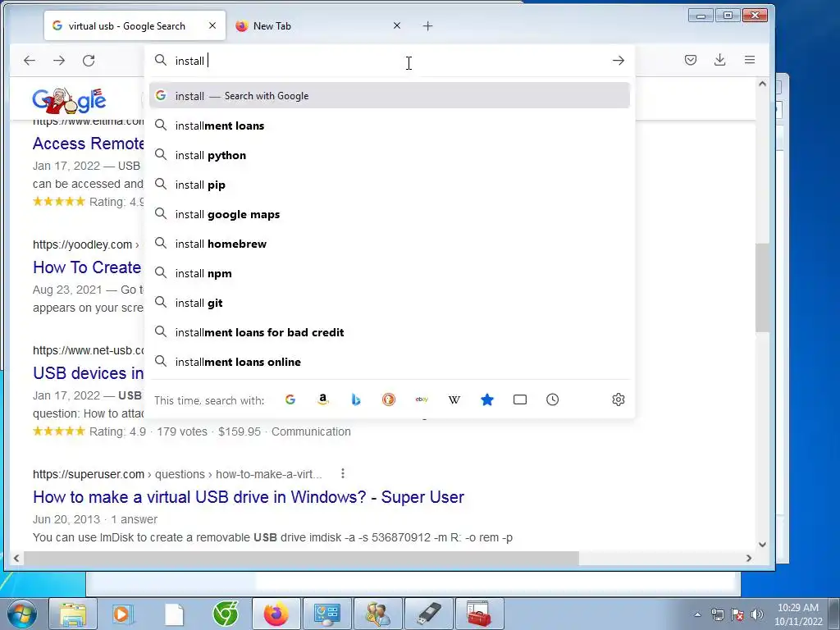The image size is (840, 630).
Task: Search history using the clock icon
Action: point(552,399)
